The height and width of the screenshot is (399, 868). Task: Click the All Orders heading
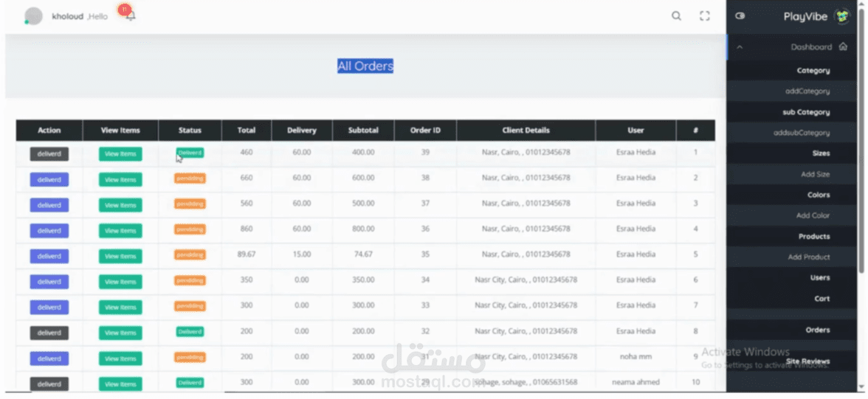pyautogui.click(x=365, y=66)
